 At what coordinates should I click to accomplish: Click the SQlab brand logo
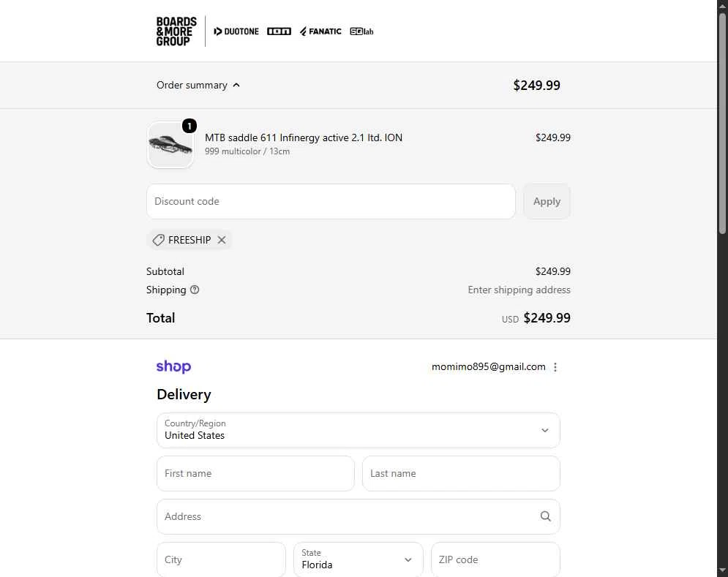361,31
